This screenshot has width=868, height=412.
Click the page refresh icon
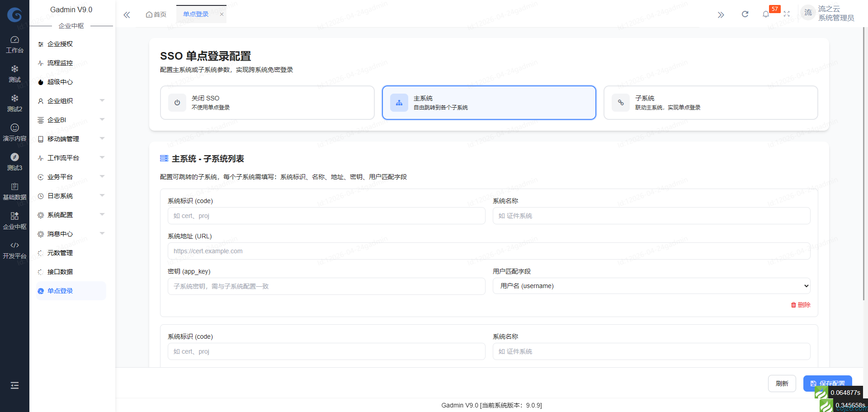745,14
